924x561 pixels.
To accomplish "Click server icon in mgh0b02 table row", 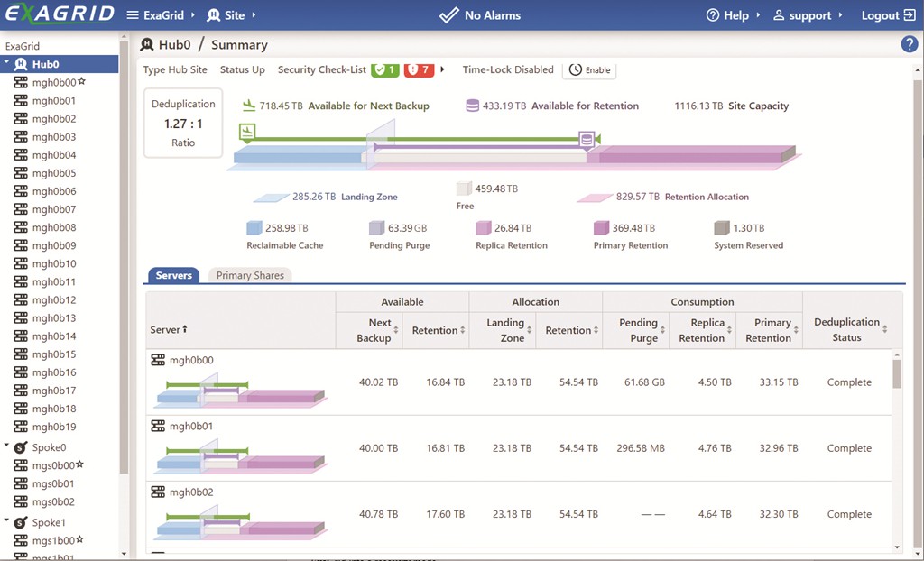I will click(158, 492).
